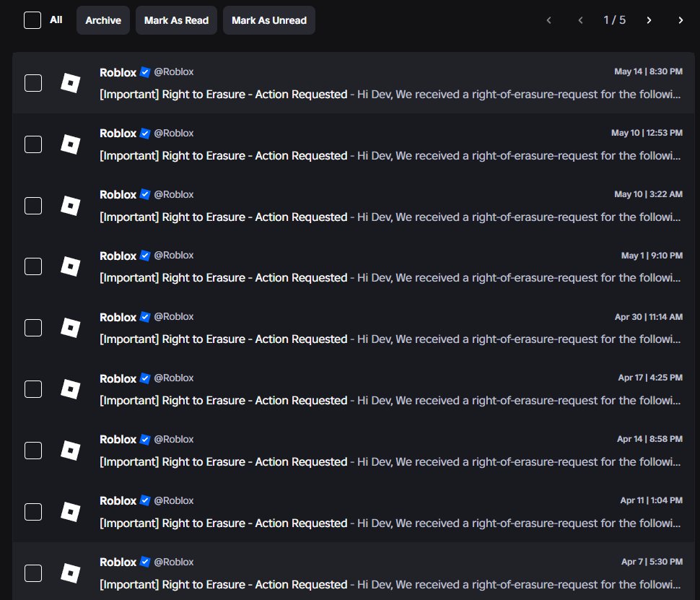Archive selected messages
Viewport: 700px width, 600px height.
pos(103,20)
